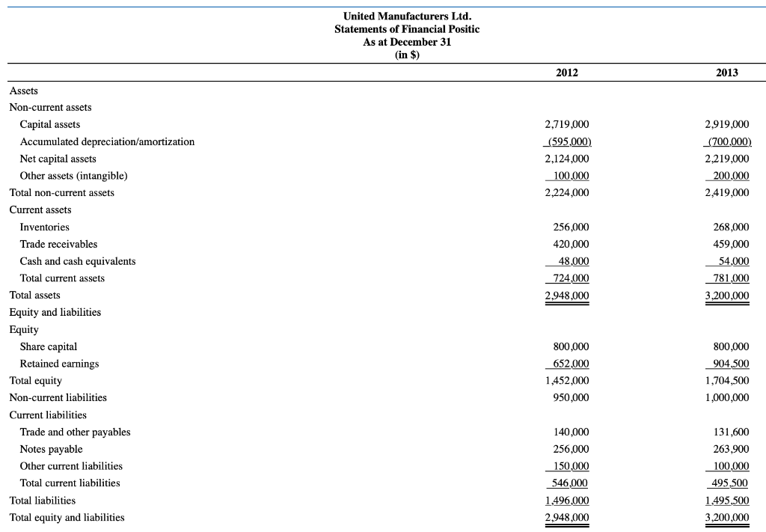The width and height of the screenshot is (766, 532).
Task: Select Cash and cash equivalents label
Action: pos(78,261)
